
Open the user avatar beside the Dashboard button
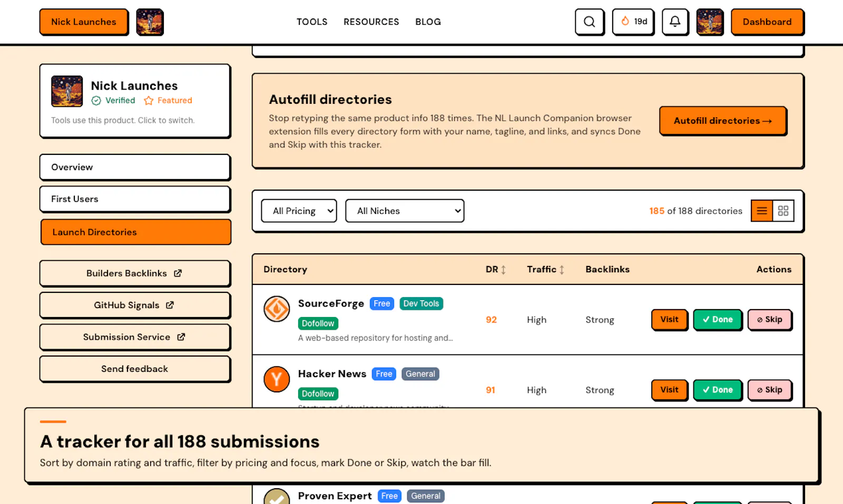[710, 22]
